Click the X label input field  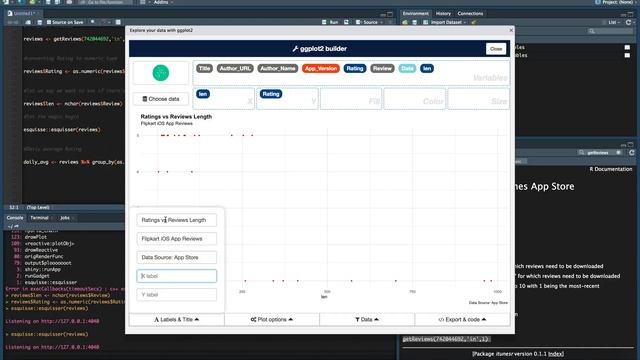[x=177, y=276]
